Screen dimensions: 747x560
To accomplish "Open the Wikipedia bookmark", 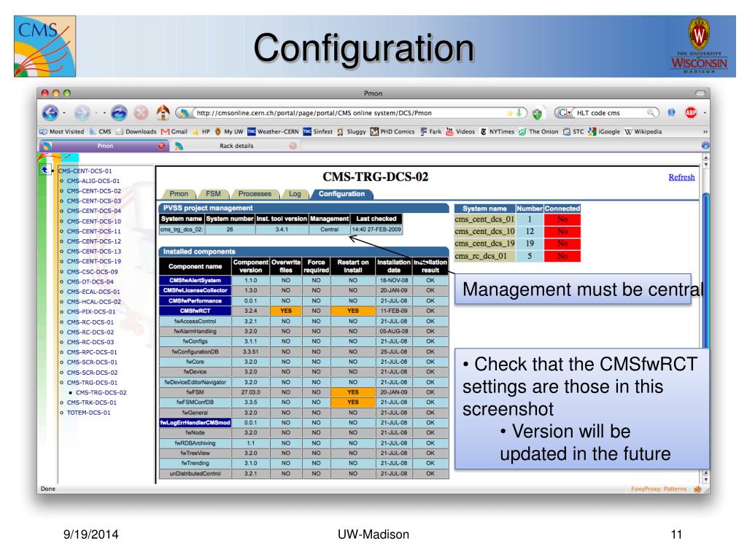I will [x=643, y=131].
